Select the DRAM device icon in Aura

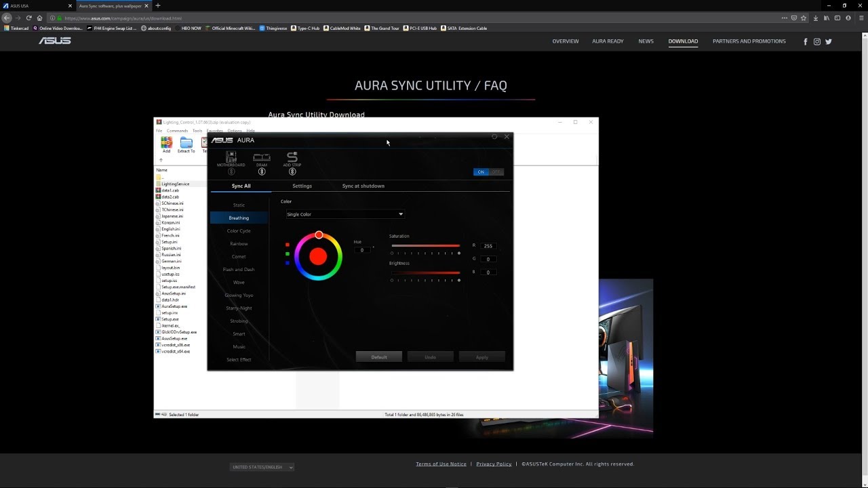click(x=262, y=157)
